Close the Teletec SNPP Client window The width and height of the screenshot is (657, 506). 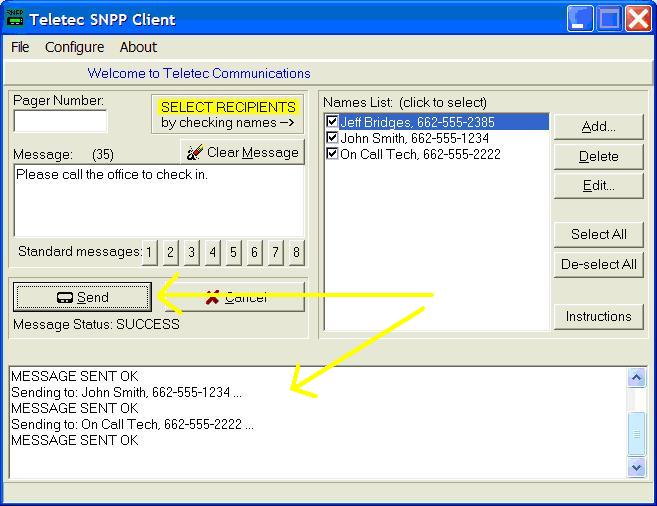(638, 19)
